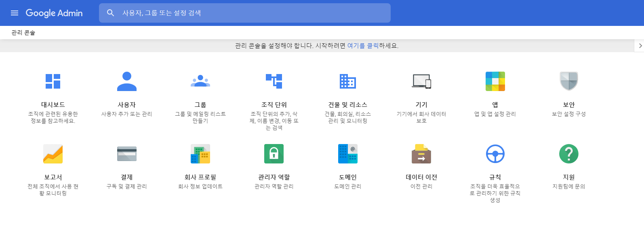This screenshot has height=229, width=644.
Task: Click the 여기를 클릭 setup link
Action: pyautogui.click(x=363, y=46)
